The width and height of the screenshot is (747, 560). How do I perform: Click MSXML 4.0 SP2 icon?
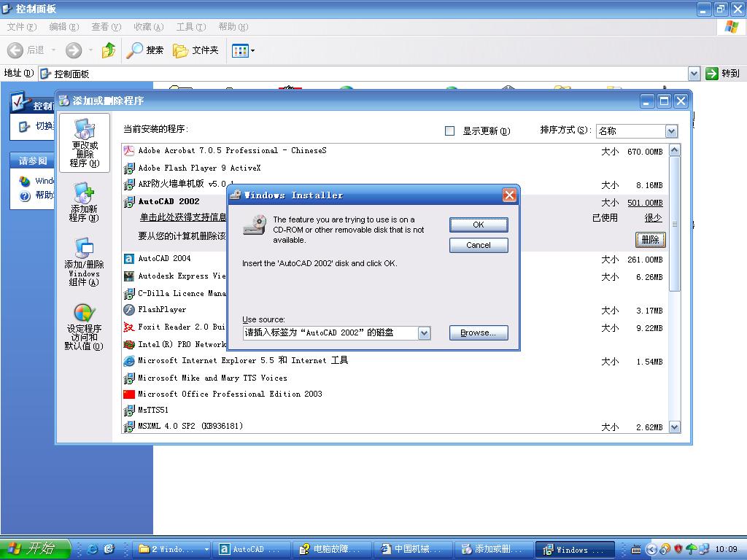pyautogui.click(x=129, y=427)
